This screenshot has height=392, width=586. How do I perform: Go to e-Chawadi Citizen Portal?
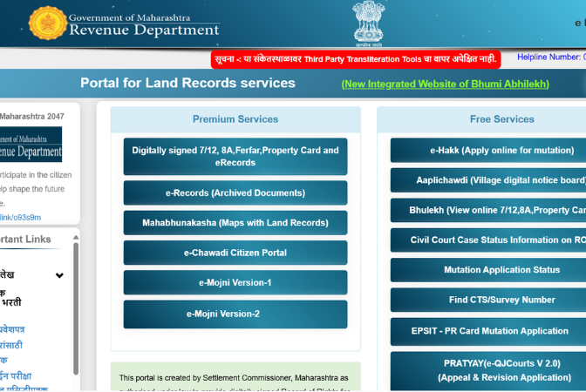click(235, 253)
